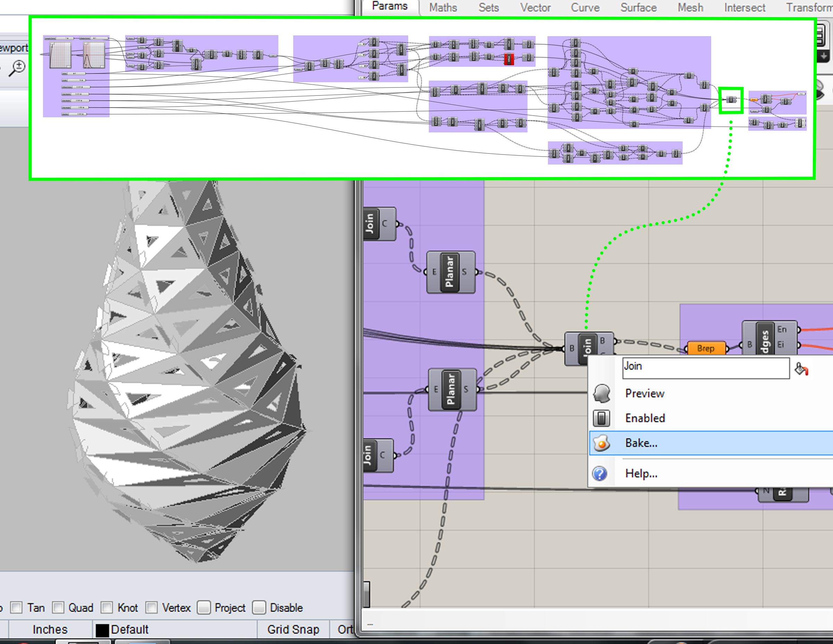Enable the Quad osnap checkbox

[x=58, y=608]
